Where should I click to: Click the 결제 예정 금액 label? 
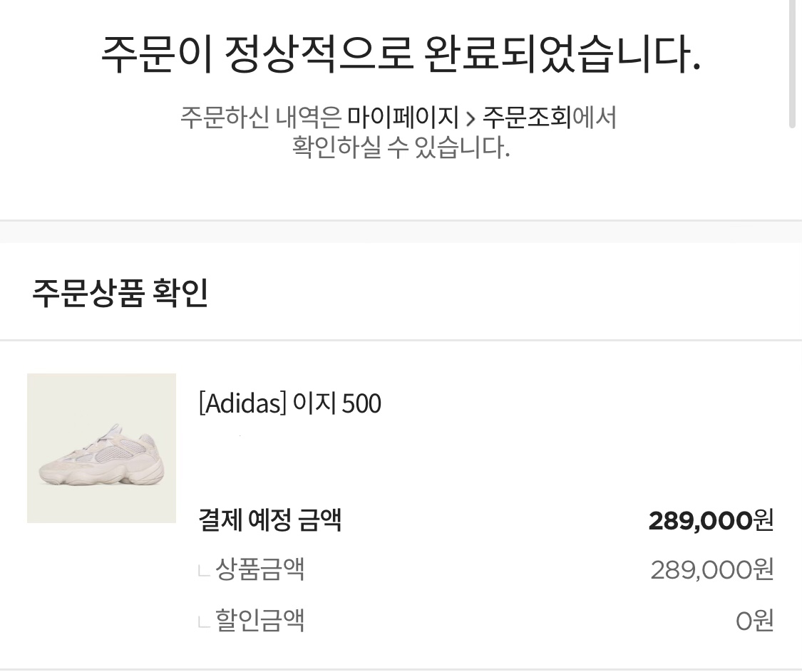click(x=270, y=519)
